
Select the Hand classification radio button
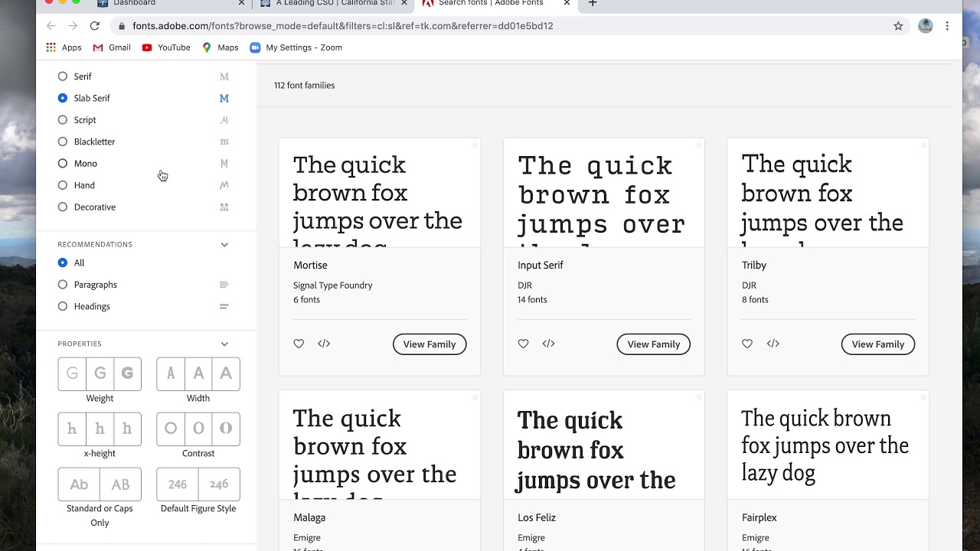pos(63,185)
